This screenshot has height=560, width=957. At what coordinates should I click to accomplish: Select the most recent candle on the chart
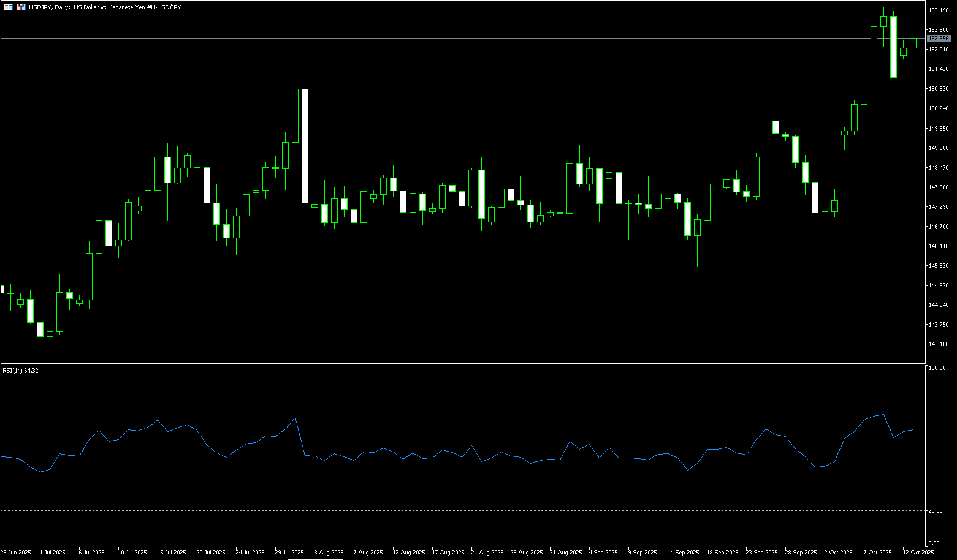pyautogui.click(x=913, y=43)
